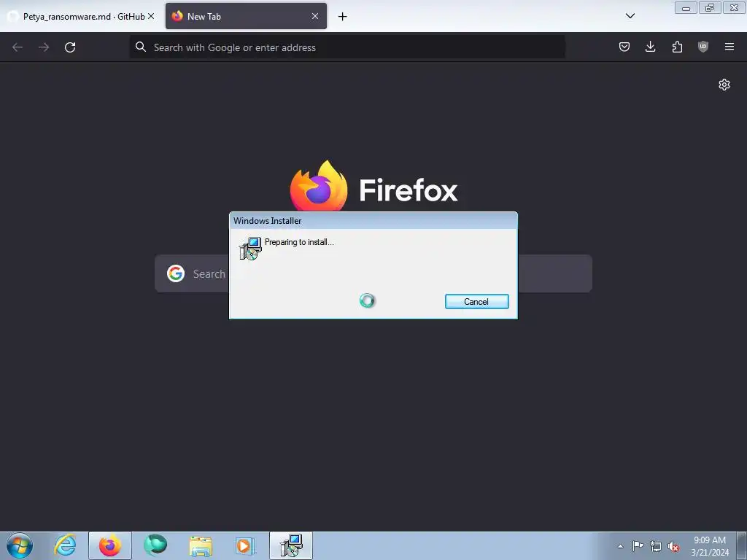Restore down the Firefox window

pos(710,8)
